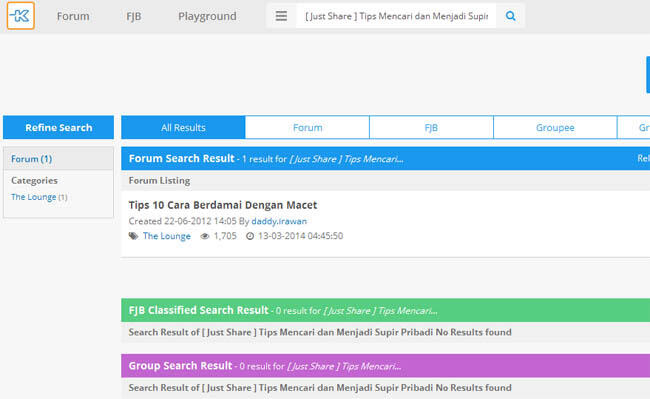Switch to the Forum results tab
The image size is (650, 399).
pos(307,127)
